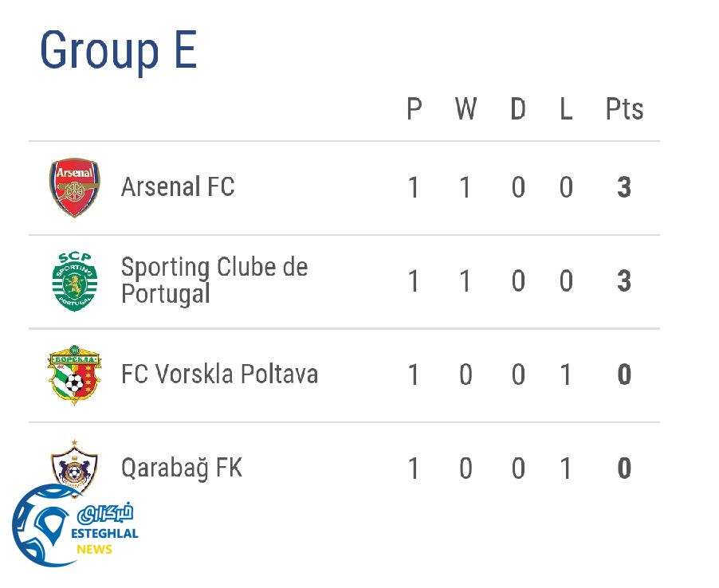719x588 pixels.
Task: Click Qarabağ FK's losses value
Action: [x=566, y=468]
